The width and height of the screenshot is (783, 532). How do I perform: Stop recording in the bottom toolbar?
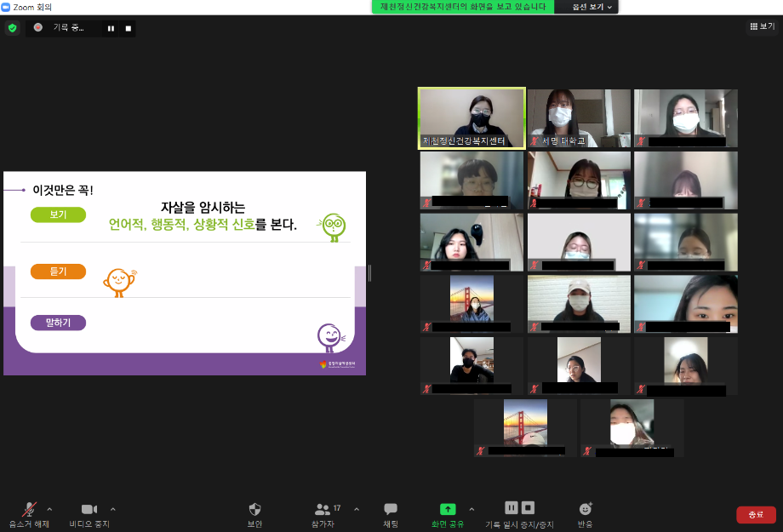coord(529,508)
